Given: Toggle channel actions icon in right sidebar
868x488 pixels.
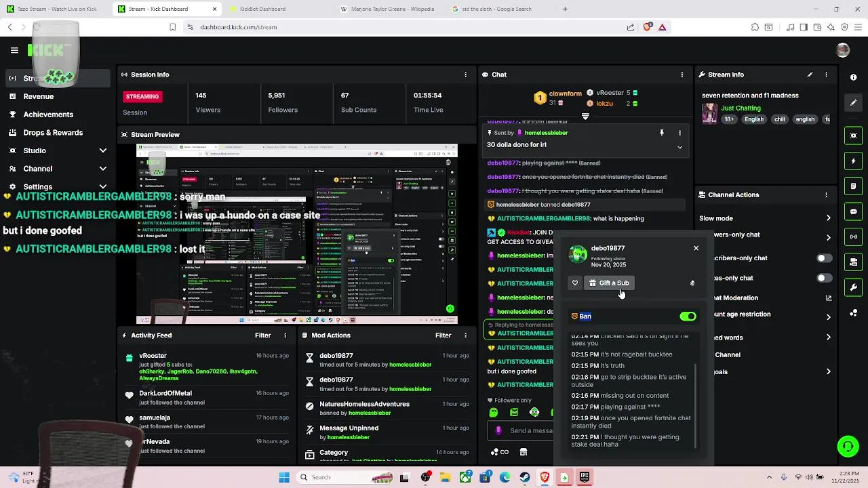Looking at the screenshot, I should [854, 262].
